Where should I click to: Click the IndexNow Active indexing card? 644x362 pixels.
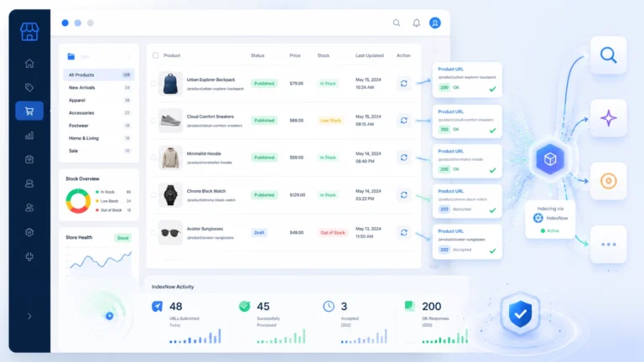550,220
